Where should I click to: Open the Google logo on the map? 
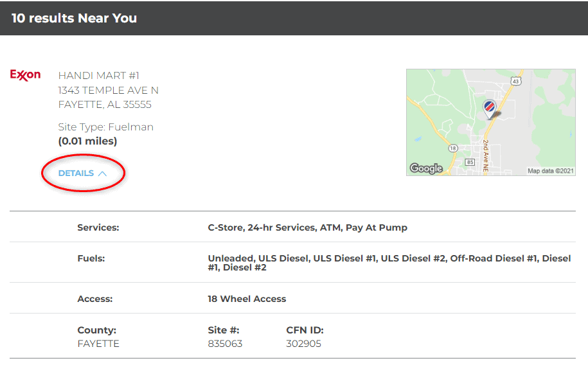[x=426, y=168]
